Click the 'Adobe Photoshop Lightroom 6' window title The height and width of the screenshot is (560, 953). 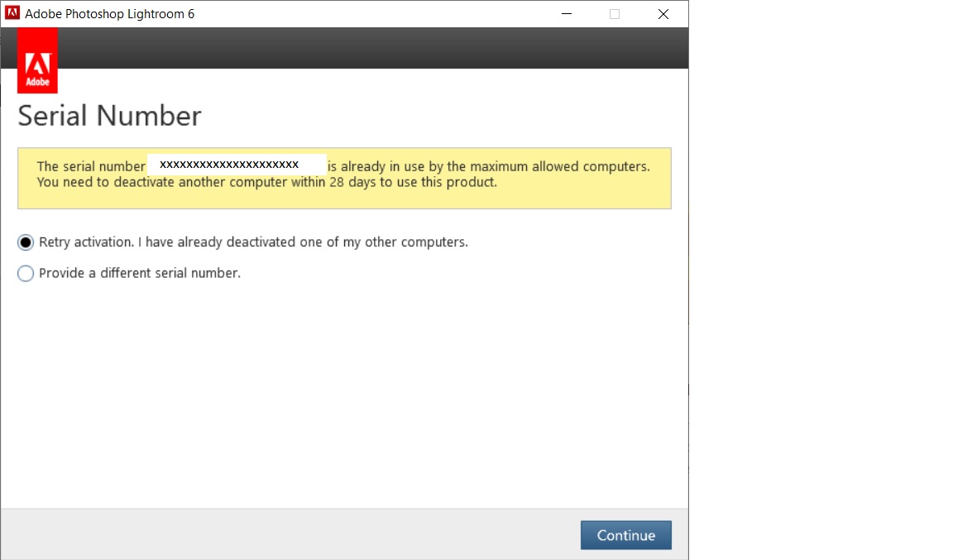(109, 14)
